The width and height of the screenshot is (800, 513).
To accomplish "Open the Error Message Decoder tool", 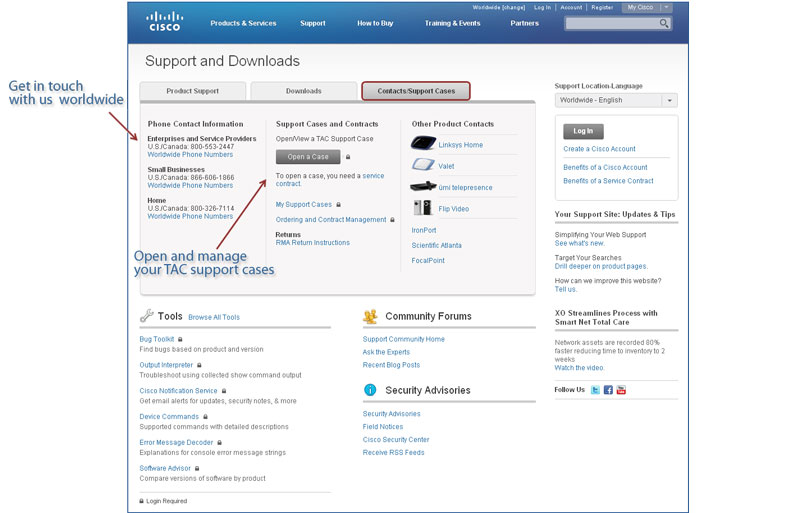I will pyautogui.click(x=176, y=443).
